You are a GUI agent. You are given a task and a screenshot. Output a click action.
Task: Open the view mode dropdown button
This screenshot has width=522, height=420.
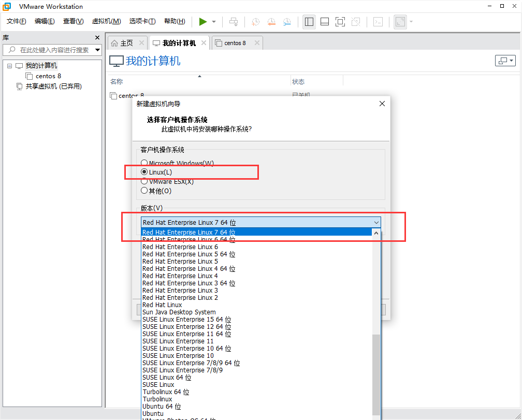pos(505,61)
